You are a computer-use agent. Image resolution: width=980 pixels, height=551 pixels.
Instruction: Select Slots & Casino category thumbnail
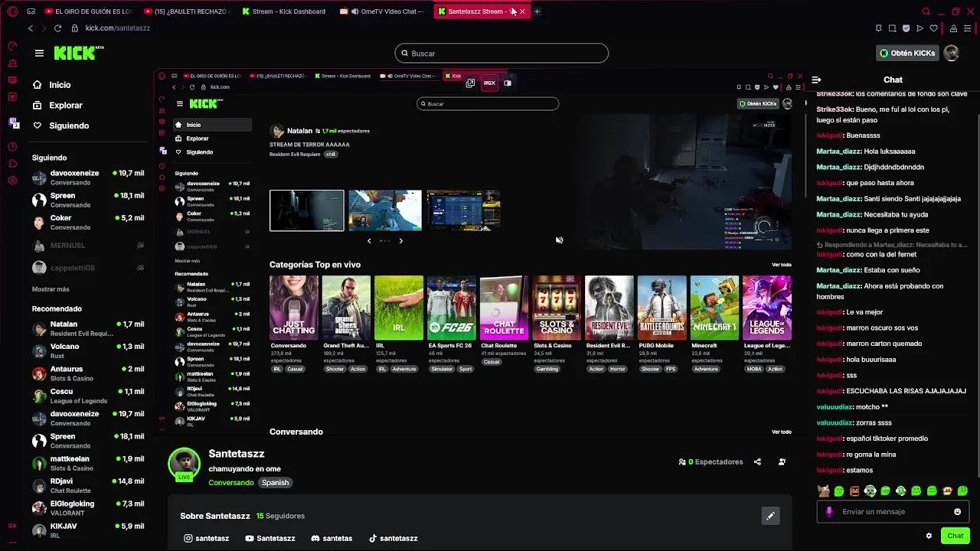click(557, 308)
